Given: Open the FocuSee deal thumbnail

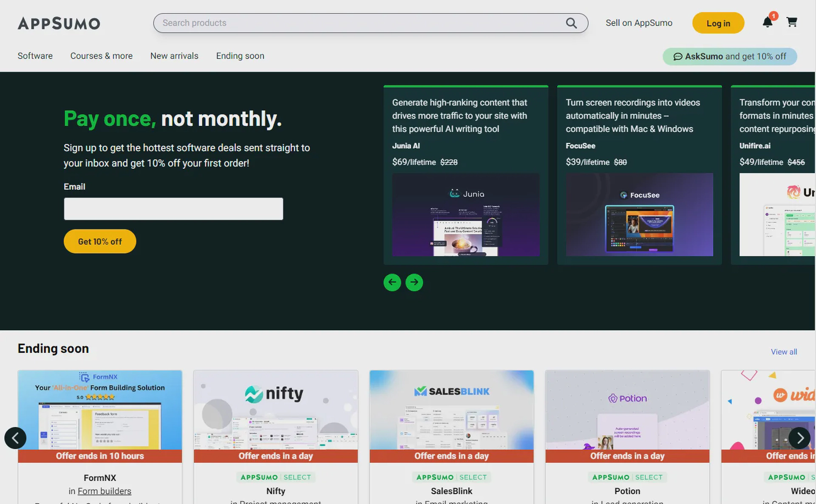Looking at the screenshot, I should [639, 215].
